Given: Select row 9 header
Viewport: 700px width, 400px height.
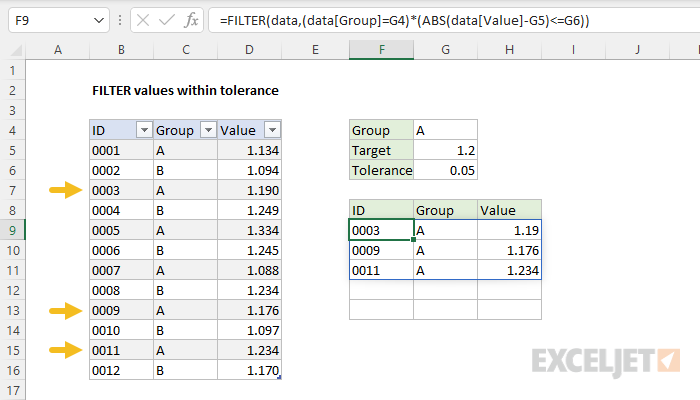Looking at the screenshot, I should 12,230.
